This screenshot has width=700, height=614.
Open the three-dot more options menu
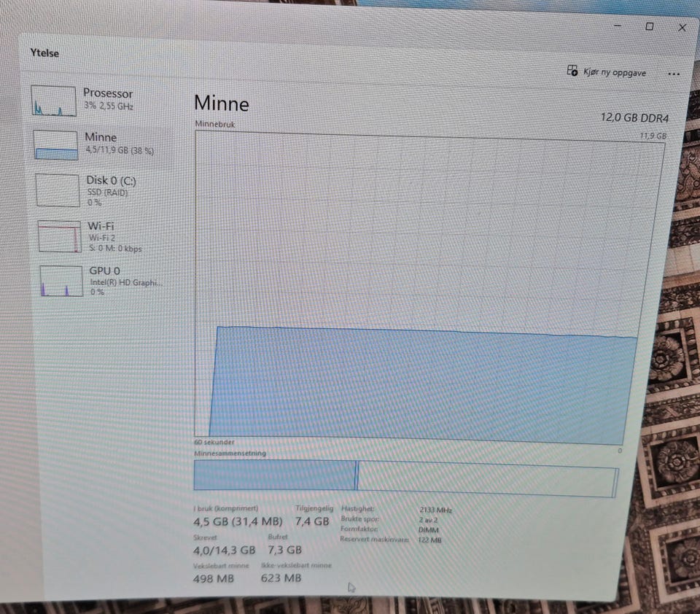tap(674, 74)
